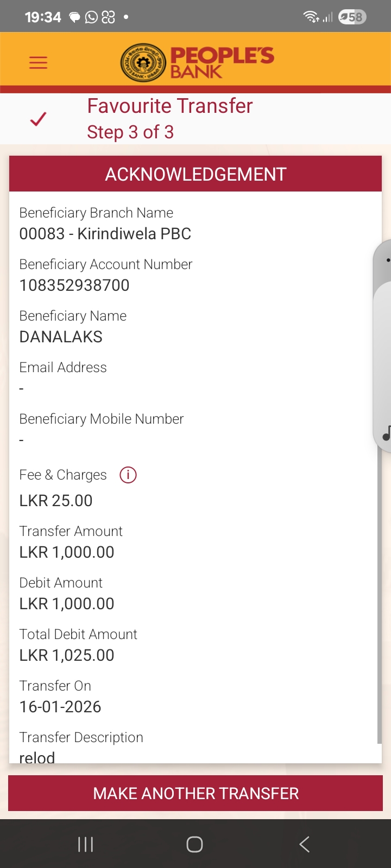Tap the People's Bank logo
The width and height of the screenshot is (391, 868).
[x=197, y=62]
